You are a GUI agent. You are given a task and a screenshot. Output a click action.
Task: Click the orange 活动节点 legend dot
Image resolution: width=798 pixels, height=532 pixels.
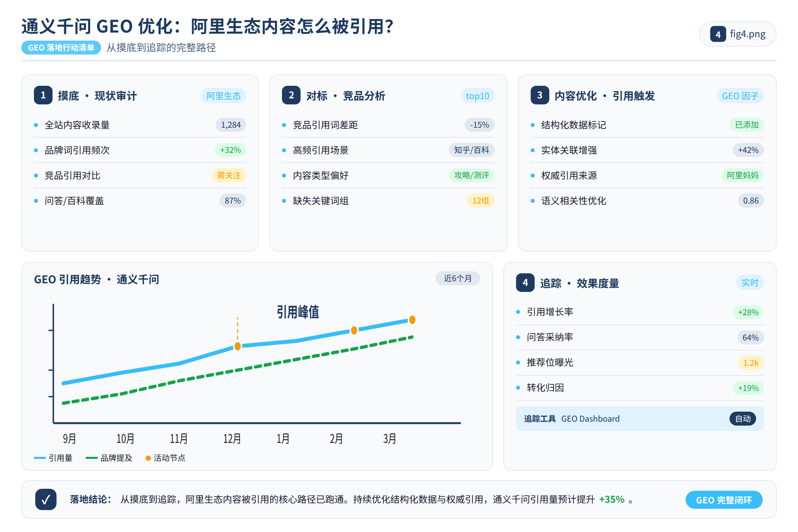(148, 459)
